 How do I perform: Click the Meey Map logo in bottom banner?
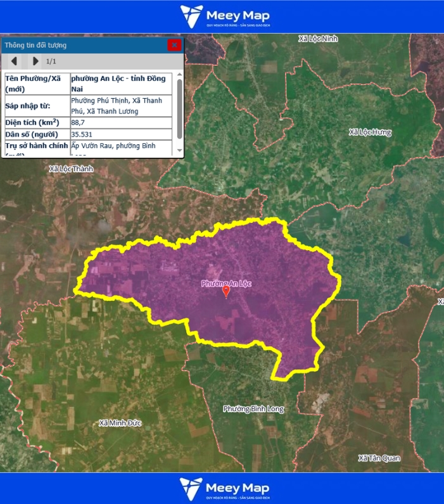(224, 488)
